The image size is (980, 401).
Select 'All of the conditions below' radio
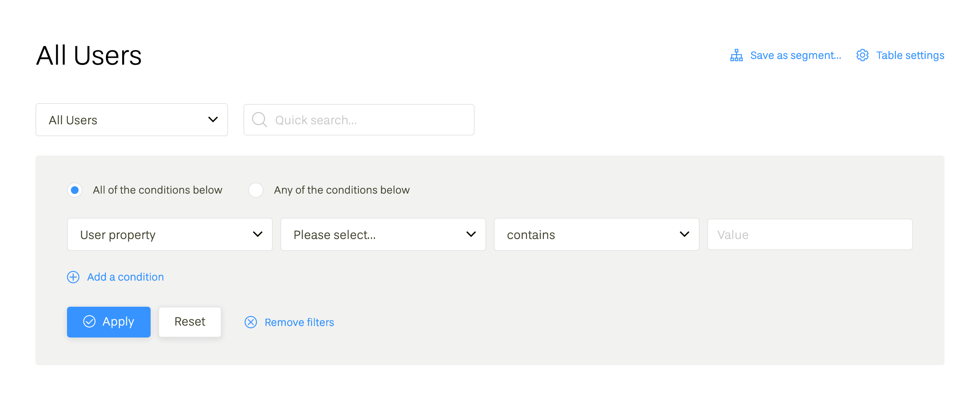point(75,190)
